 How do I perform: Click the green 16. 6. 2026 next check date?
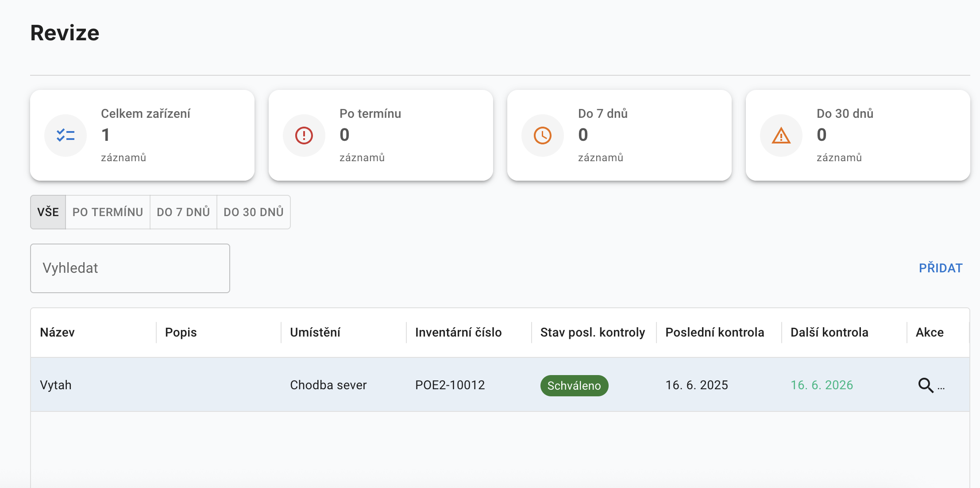pyautogui.click(x=822, y=385)
